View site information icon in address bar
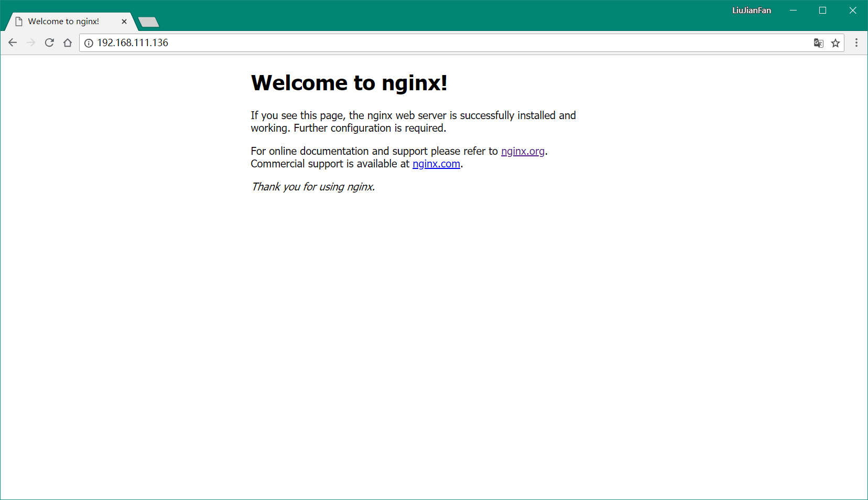This screenshot has height=500, width=868. [x=89, y=43]
